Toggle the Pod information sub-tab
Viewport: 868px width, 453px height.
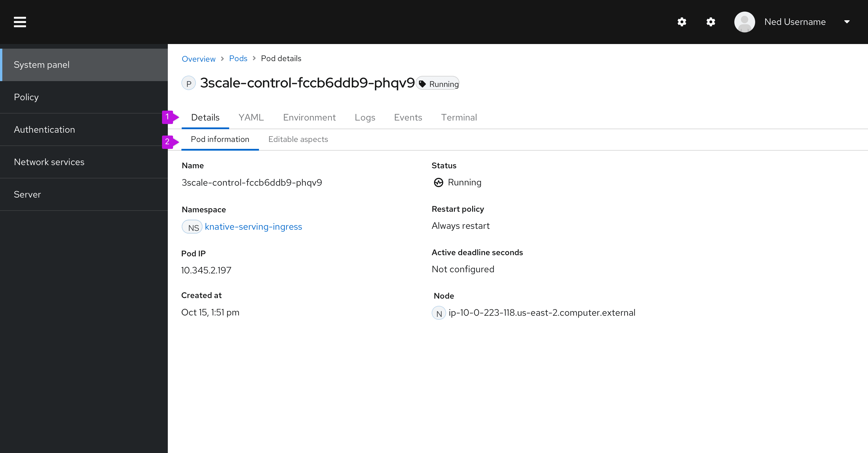click(220, 139)
